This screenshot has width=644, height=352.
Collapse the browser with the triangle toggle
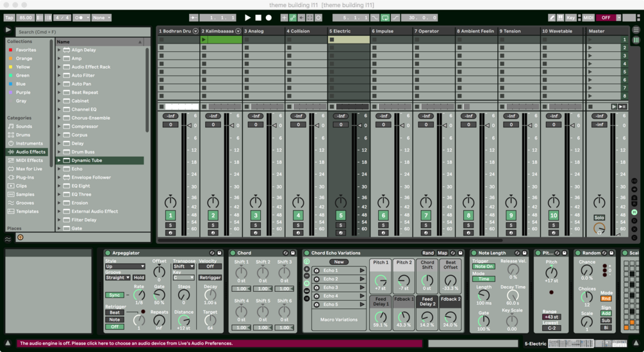[x=8, y=30]
